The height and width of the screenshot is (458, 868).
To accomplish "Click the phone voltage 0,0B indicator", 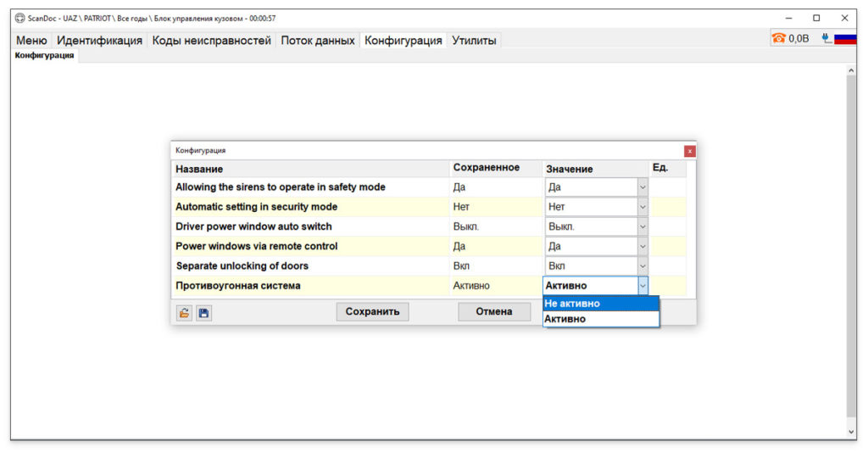I will click(x=791, y=38).
